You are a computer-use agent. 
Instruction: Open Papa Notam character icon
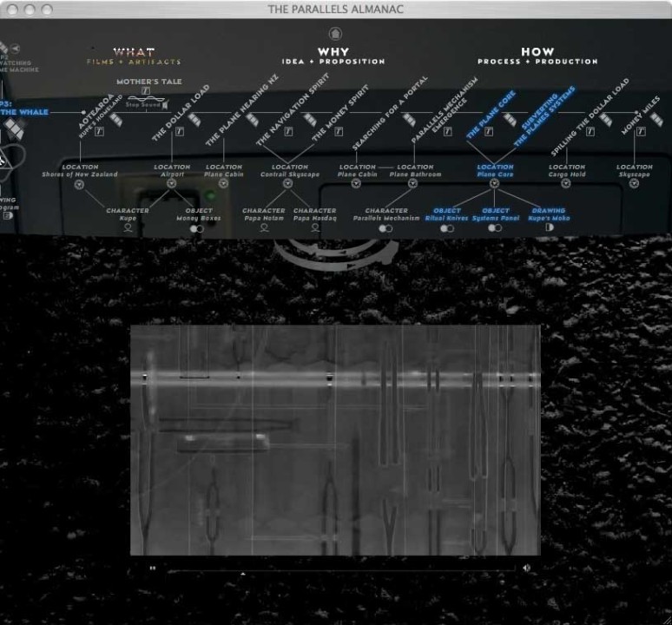click(264, 228)
